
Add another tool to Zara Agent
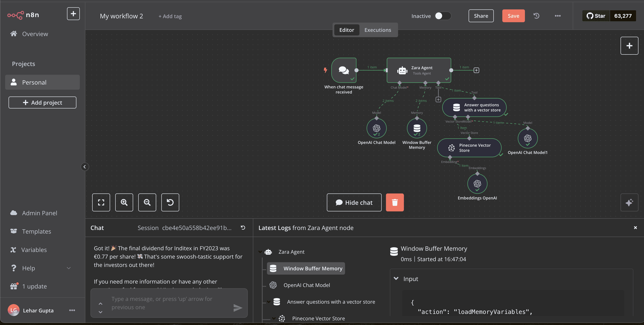(438, 100)
